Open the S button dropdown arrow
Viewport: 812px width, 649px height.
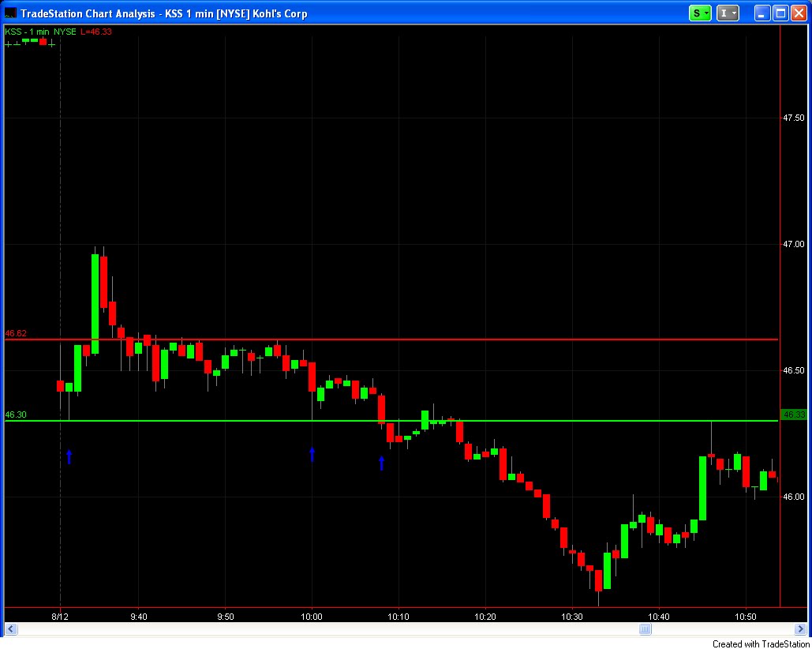click(x=706, y=13)
